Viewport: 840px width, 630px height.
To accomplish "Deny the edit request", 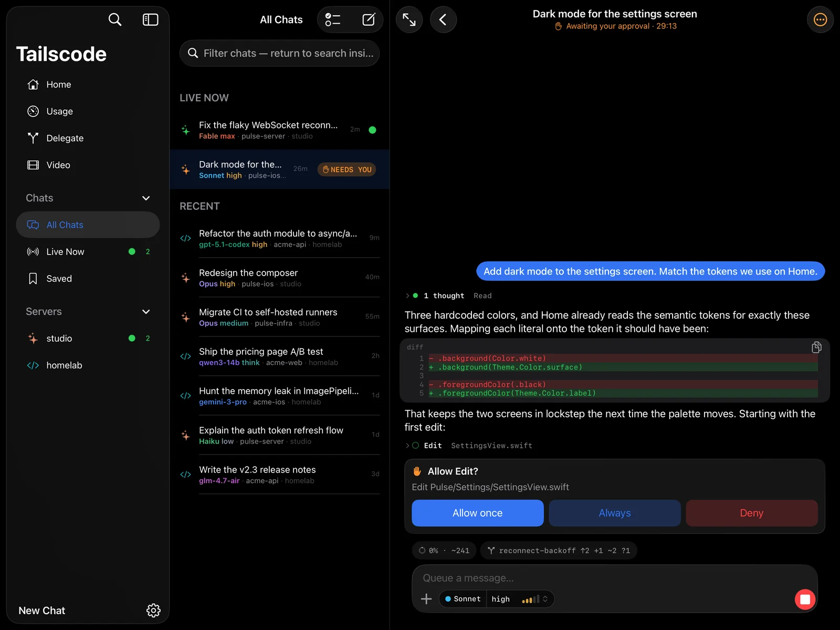I will click(752, 513).
